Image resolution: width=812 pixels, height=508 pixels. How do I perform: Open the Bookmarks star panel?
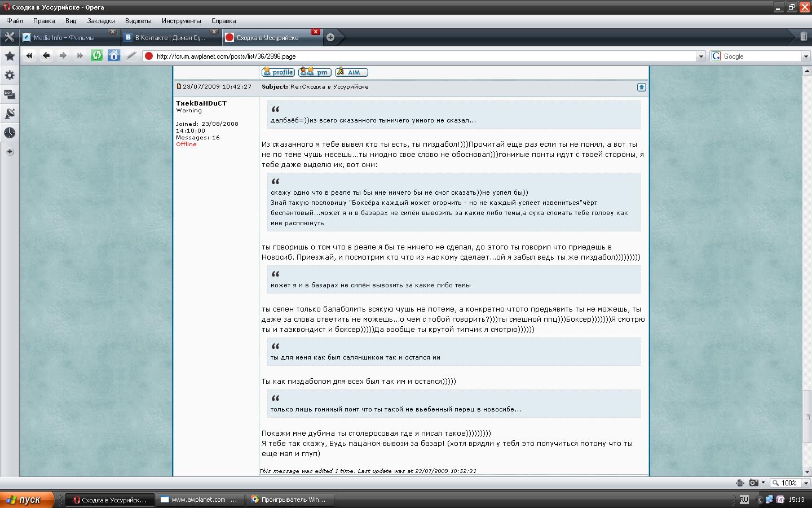[10, 56]
